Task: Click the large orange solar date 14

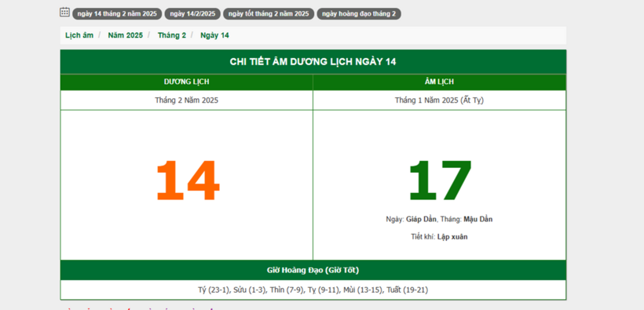Action: coord(188,181)
